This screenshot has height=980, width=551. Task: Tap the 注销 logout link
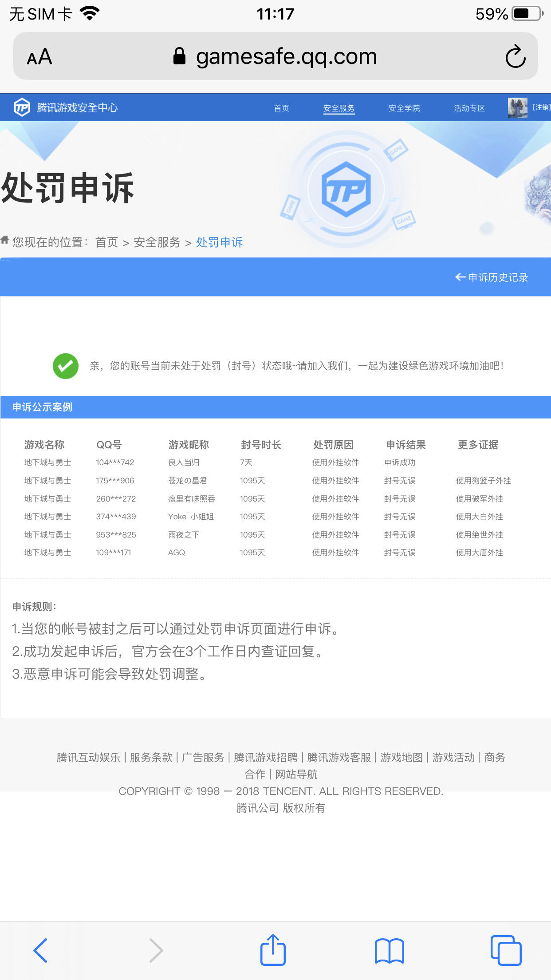(542, 107)
